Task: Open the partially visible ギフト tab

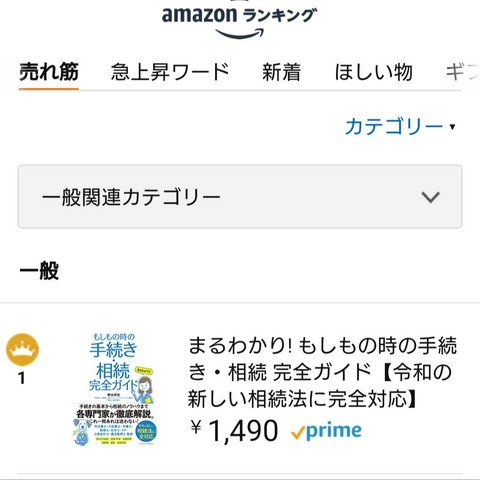Action: tap(463, 72)
